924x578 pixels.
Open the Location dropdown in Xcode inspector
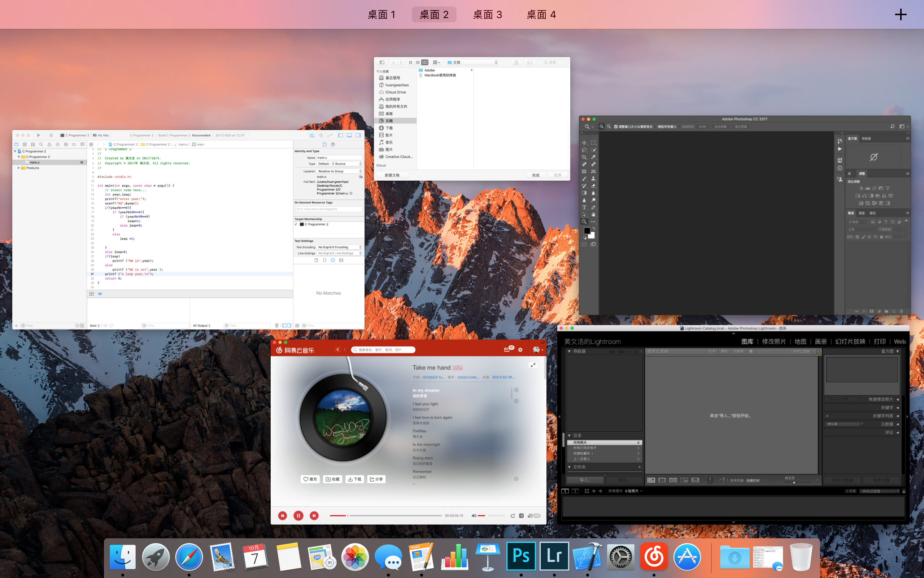[339, 171]
